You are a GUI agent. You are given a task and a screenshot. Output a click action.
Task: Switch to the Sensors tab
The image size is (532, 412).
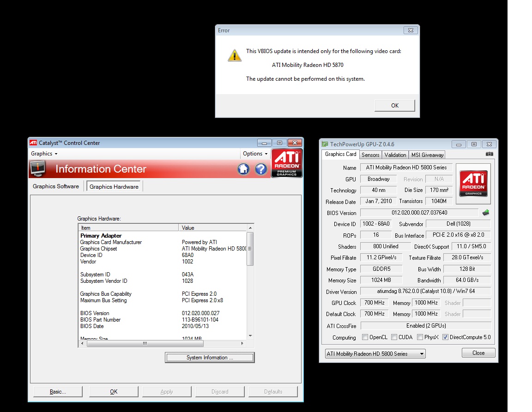[x=370, y=155]
